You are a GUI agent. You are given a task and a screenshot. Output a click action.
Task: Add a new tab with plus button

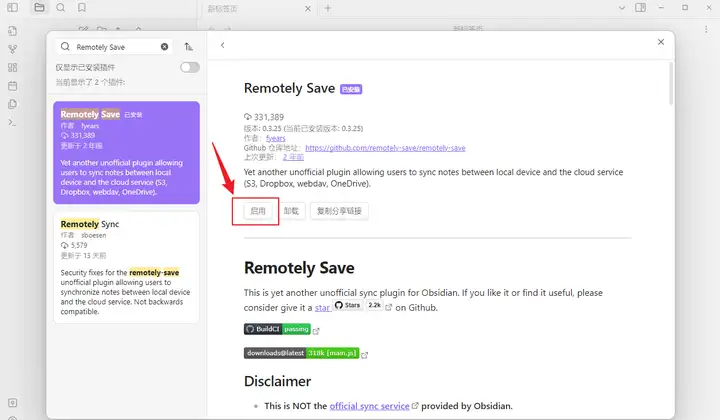tap(328, 8)
